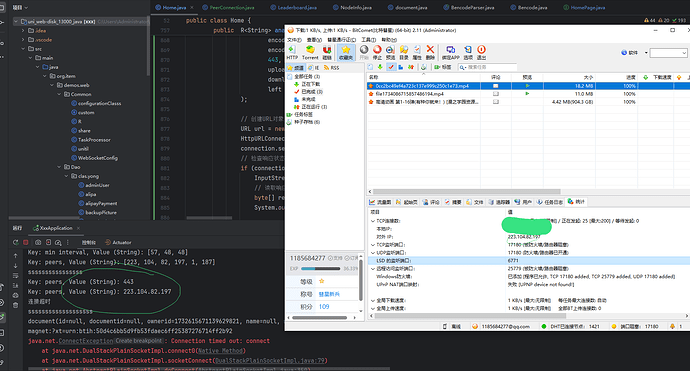Click the comment icon in 0cc2bc49ef4a723c137e999c250c1e73.mp4 row
Image resolution: width=690 pixels, height=371 pixels.
[x=495, y=86]
